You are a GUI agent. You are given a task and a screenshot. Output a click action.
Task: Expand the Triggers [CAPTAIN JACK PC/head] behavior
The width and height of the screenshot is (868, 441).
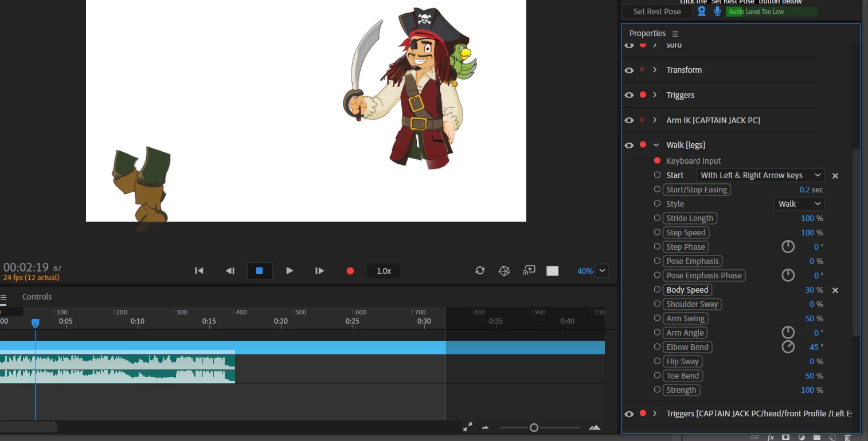(655, 414)
